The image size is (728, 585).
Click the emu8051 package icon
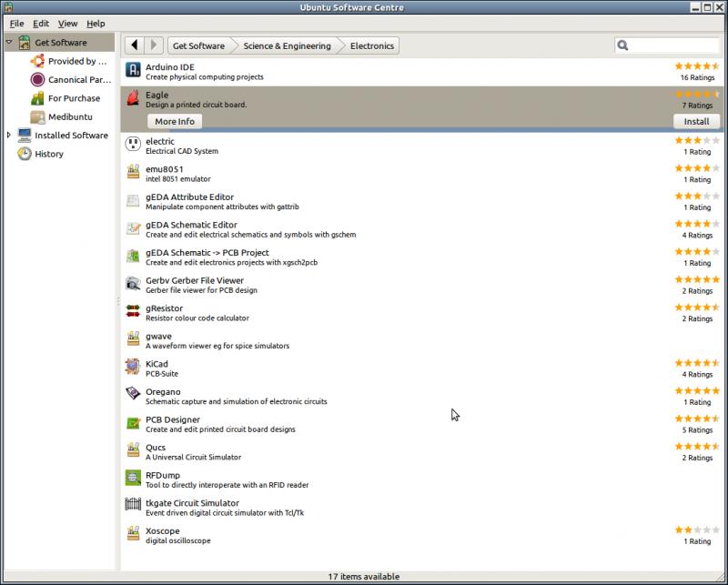pyautogui.click(x=133, y=172)
